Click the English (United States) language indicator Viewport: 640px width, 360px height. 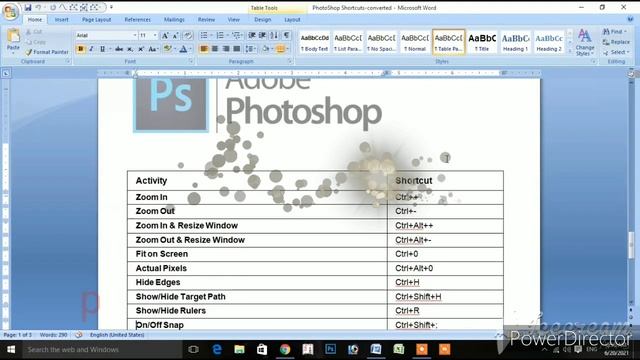(117, 335)
